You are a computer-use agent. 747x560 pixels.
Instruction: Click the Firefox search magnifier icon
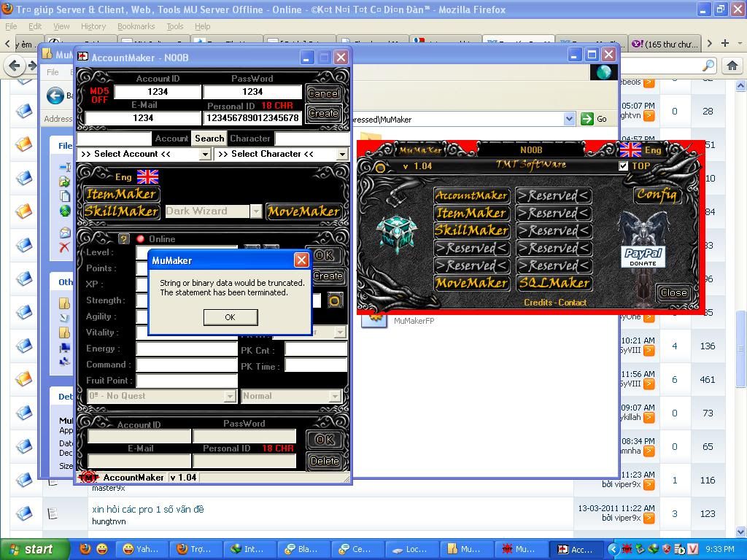pyautogui.click(x=708, y=65)
